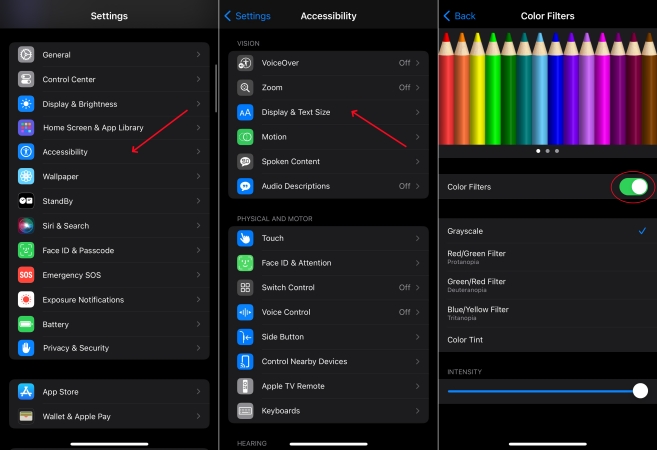The image size is (657, 450).
Task: Tap the Display & Text Size AA icon
Action: (x=245, y=112)
